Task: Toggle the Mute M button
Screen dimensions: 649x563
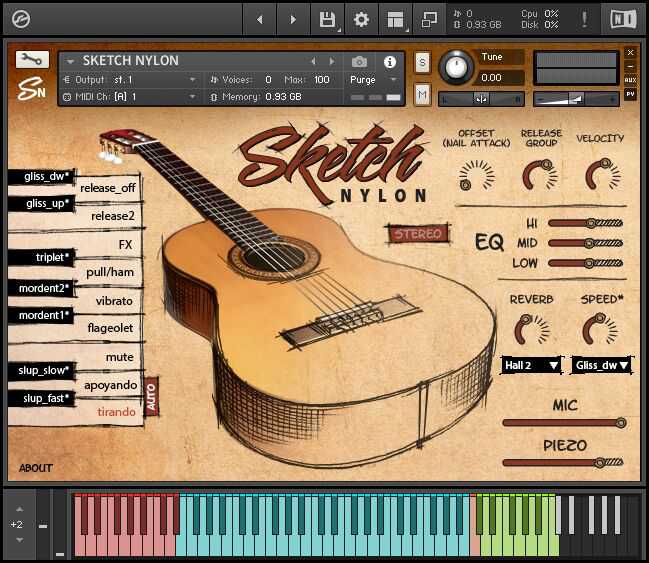Action: click(x=422, y=95)
